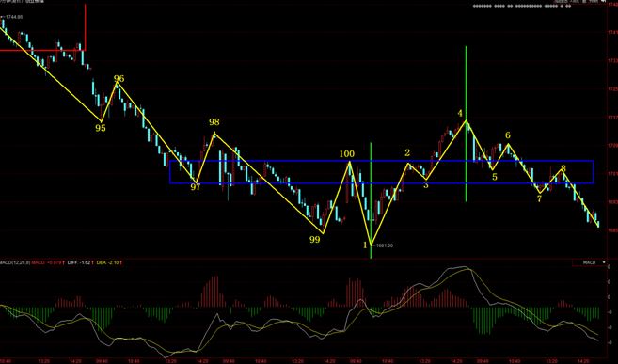Click wave label 8 marker
The height and width of the screenshot is (364, 618).
(x=563, y=168)
